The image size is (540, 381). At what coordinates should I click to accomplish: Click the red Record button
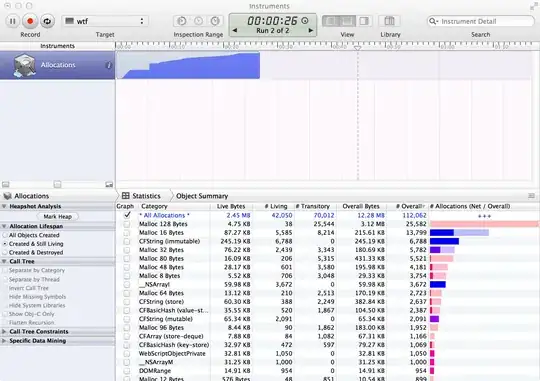30,21
